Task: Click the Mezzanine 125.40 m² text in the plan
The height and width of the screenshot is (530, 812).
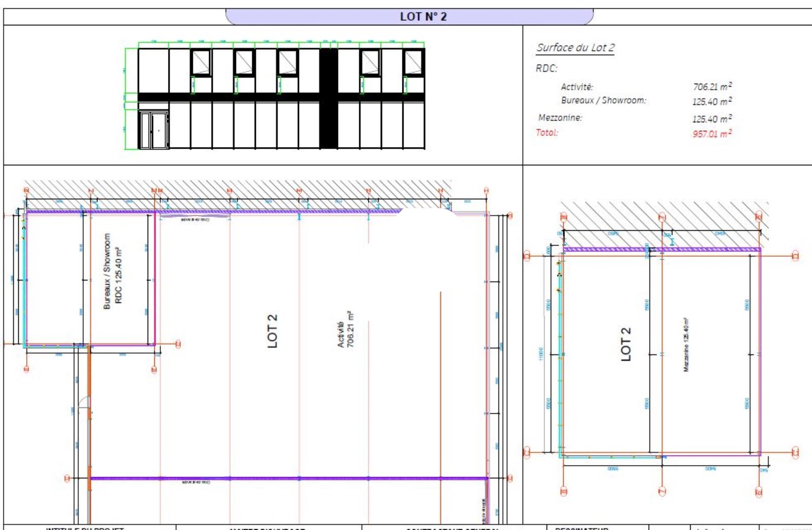Action: click(x=686, y=345)
